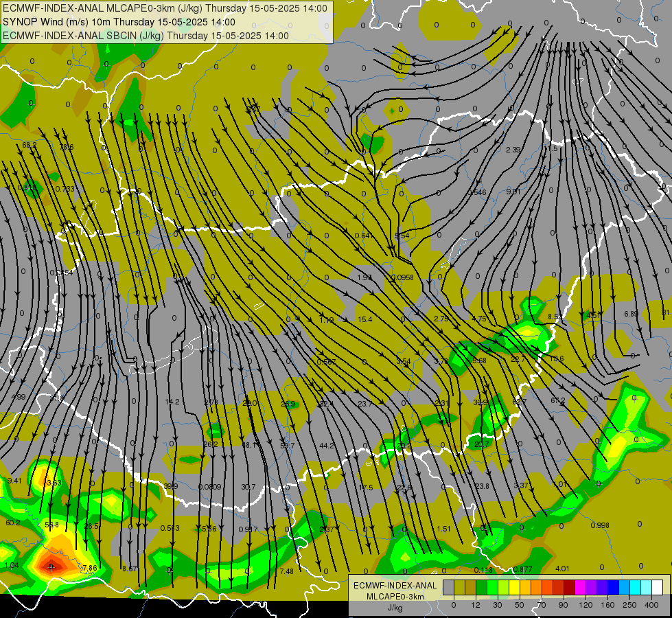Click the map value 26.5

pyautogui.click(x=91, y=526)
